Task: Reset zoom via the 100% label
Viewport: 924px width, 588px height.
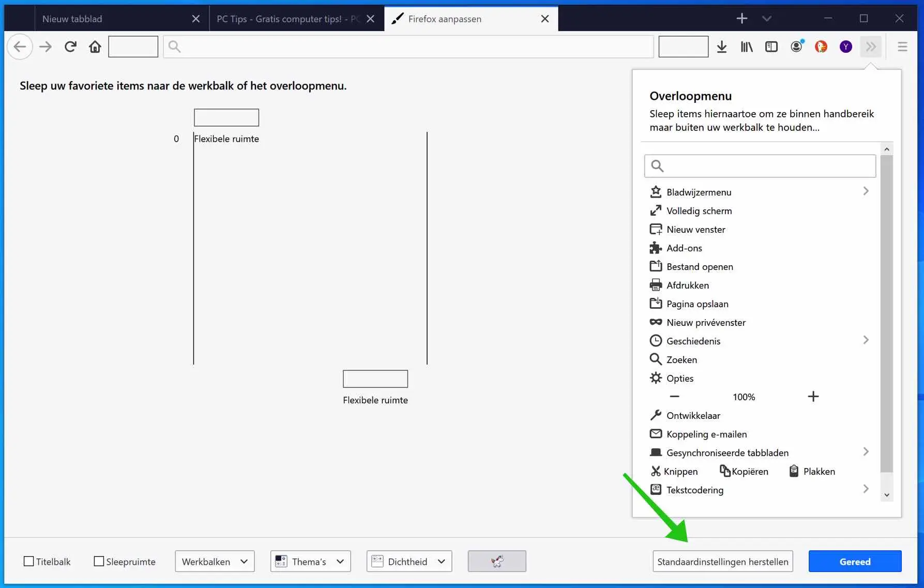Action: (x=744, y=397)
